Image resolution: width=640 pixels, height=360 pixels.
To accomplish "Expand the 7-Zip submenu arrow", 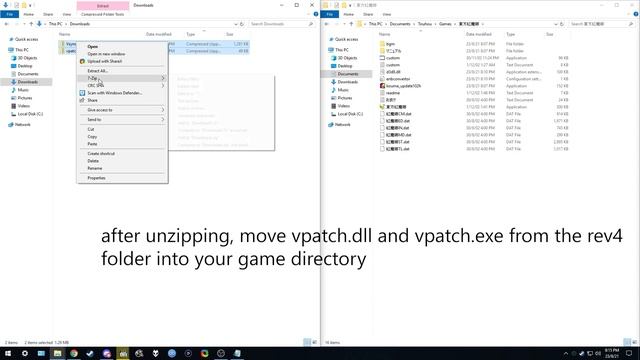I will tap(163, 78).
